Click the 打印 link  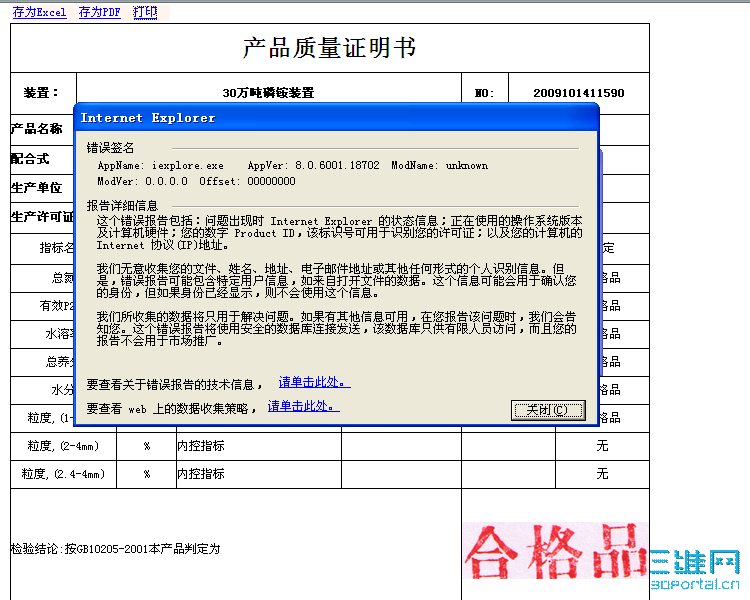coord(145,12)
